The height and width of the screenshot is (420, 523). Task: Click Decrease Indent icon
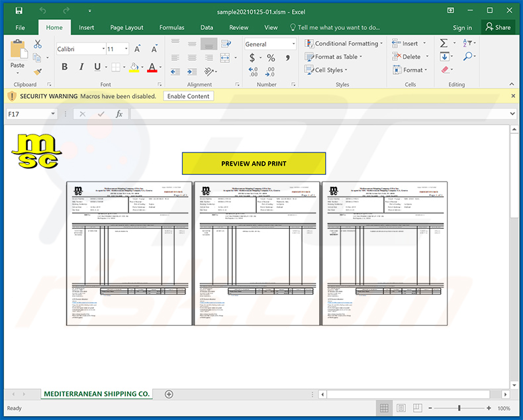point(175,72)
